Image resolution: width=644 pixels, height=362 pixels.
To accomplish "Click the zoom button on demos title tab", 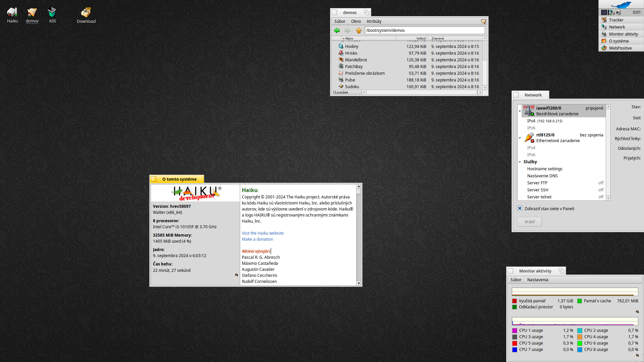I will coord(367,12).
